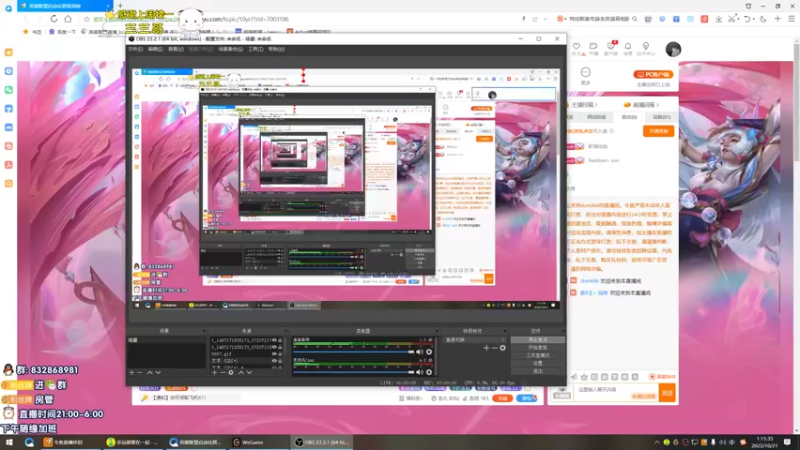Open the OBS Edit menu
This screenshot has height=450, width=800.
155,49
